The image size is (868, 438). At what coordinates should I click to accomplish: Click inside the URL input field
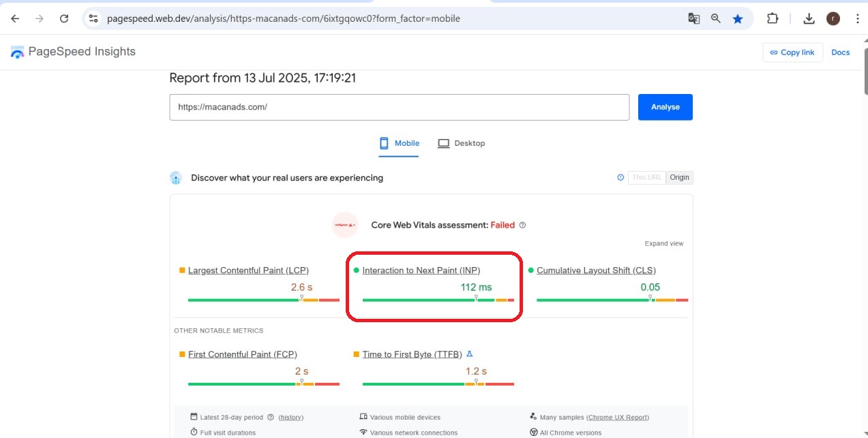tap(399, 107)
